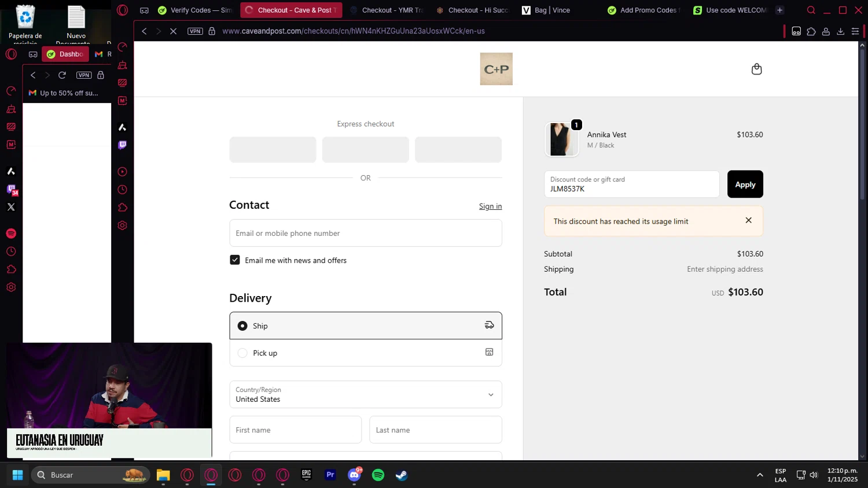Click the Buscar taskbar search box
Viewport: 868px width, 488px height.
pyautogui.click(x=90, y=475)
